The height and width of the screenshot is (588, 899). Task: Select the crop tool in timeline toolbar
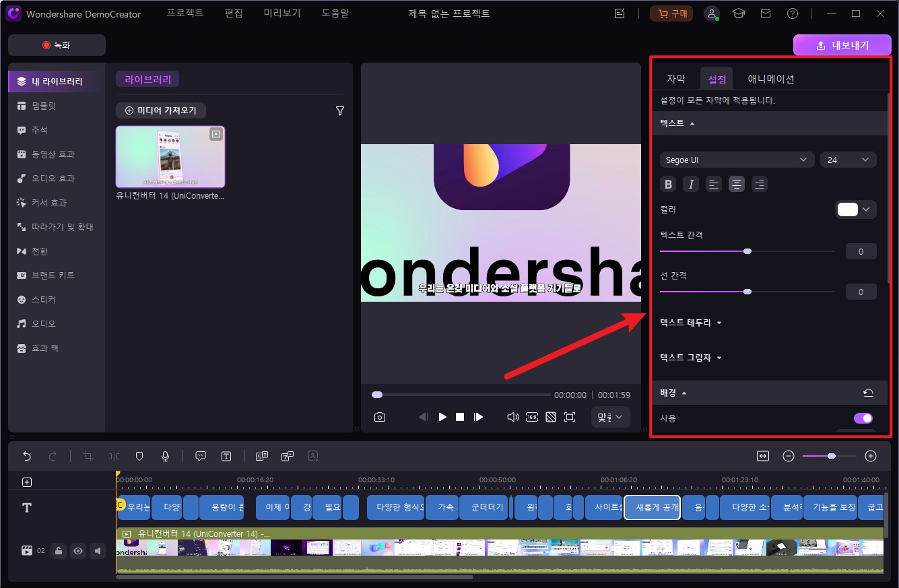click(88, 456)
